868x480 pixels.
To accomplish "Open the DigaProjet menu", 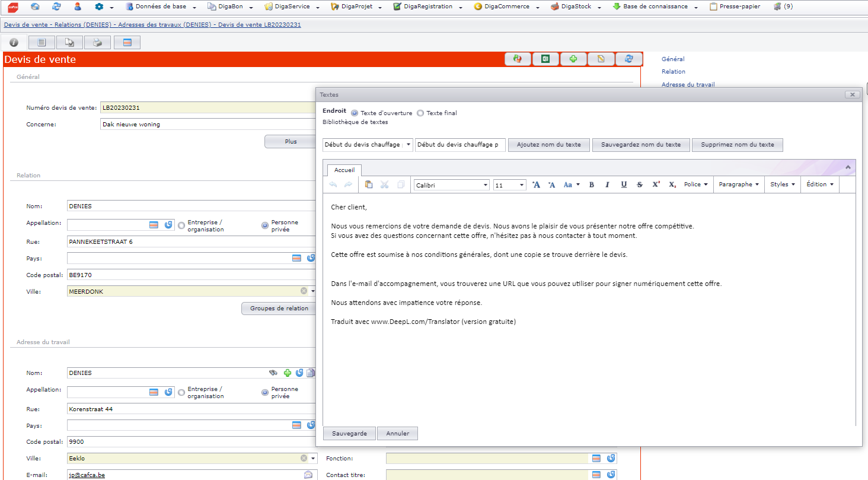I will [x=355, y=7].
